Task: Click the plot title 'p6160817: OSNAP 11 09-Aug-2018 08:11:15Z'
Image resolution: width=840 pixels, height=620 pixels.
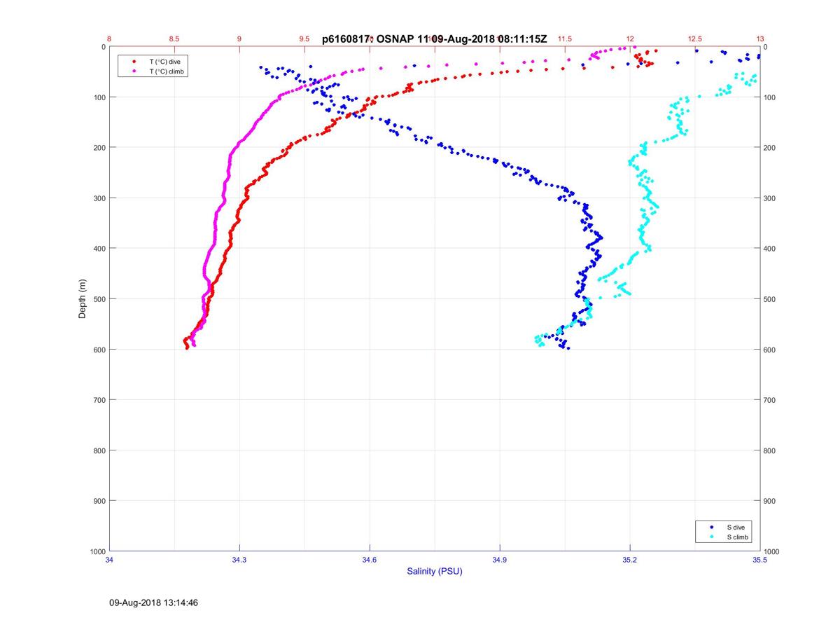Action: (x=435, y=39)
